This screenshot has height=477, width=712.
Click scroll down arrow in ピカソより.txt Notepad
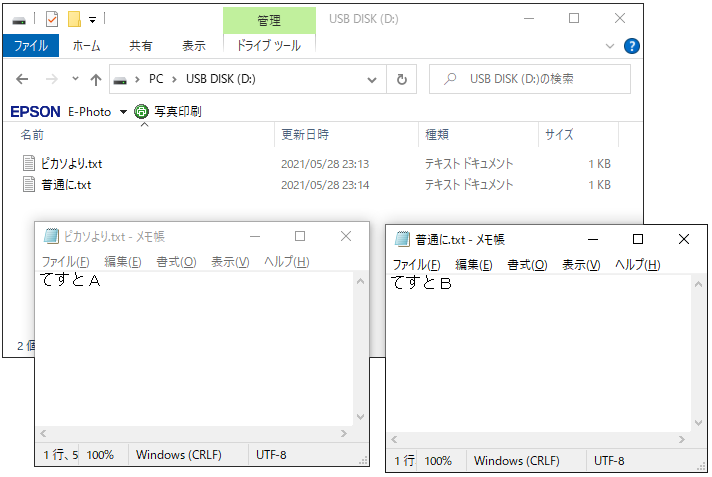pos(361,417)
